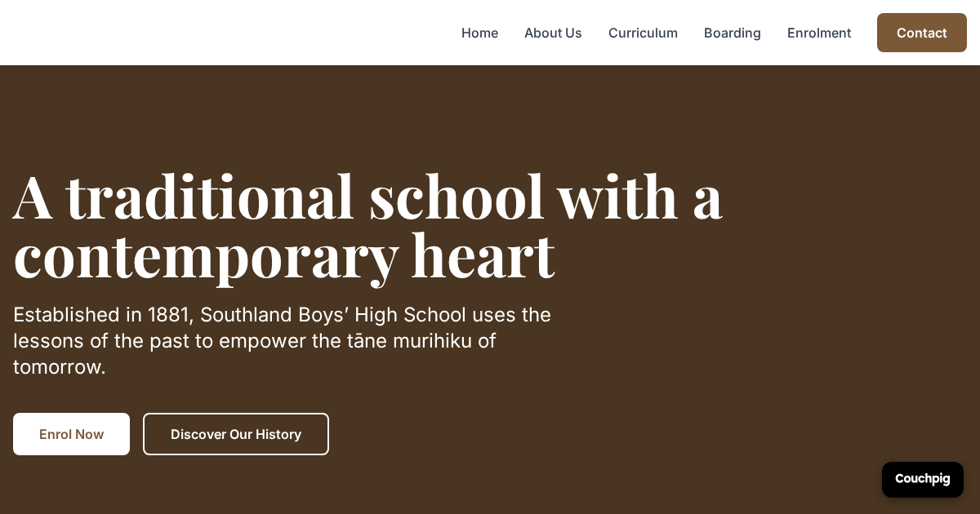This screenshot has width=980, height=514.
Task: Click the year "1881" in the paragraph
Action: (x=170, y=315)
